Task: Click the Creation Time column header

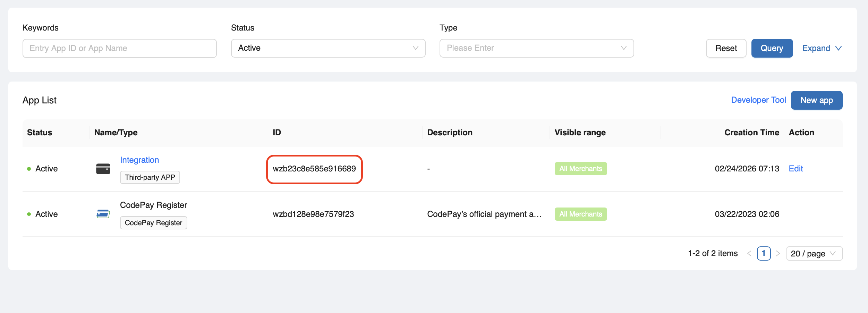Action: point(751,133)
